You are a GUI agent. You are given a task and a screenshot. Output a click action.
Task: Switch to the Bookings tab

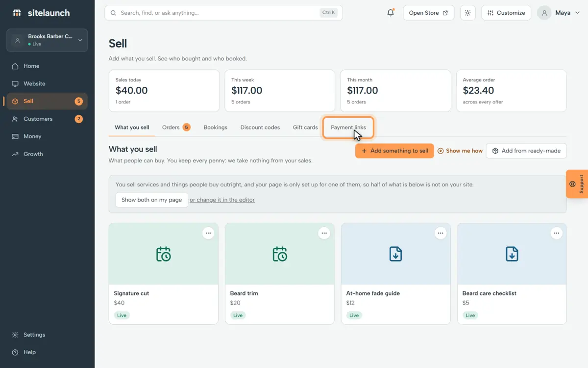tap(216, 127)
